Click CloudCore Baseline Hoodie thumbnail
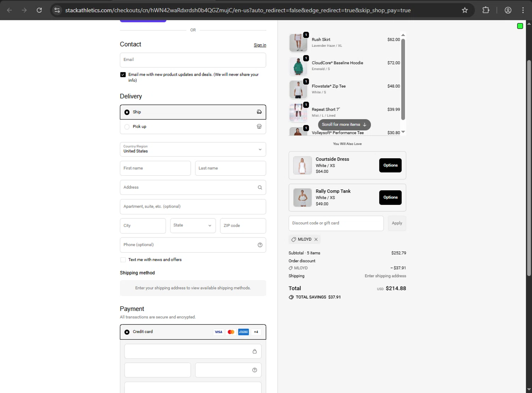 click(x=298, y=66)
